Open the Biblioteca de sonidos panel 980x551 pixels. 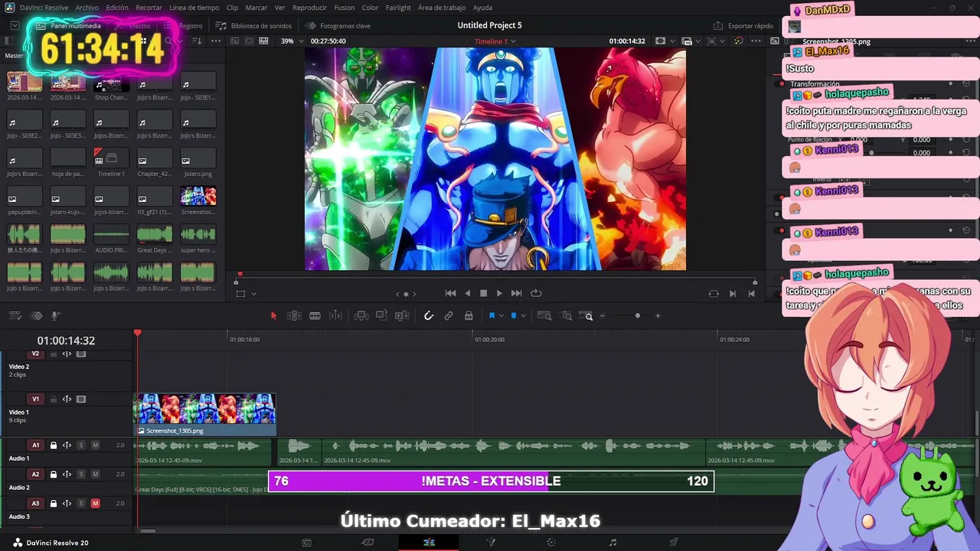click(255, 25)
